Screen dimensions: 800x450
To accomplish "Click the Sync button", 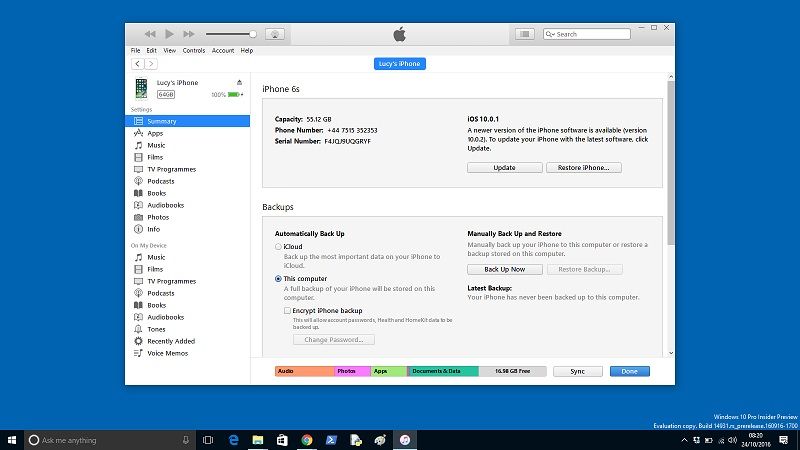I will point(578,371).
